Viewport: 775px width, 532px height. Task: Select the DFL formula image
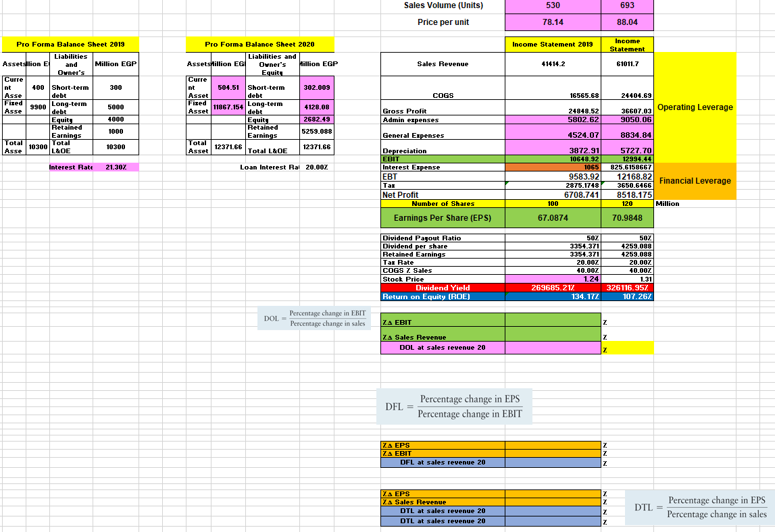pos(454,406)
